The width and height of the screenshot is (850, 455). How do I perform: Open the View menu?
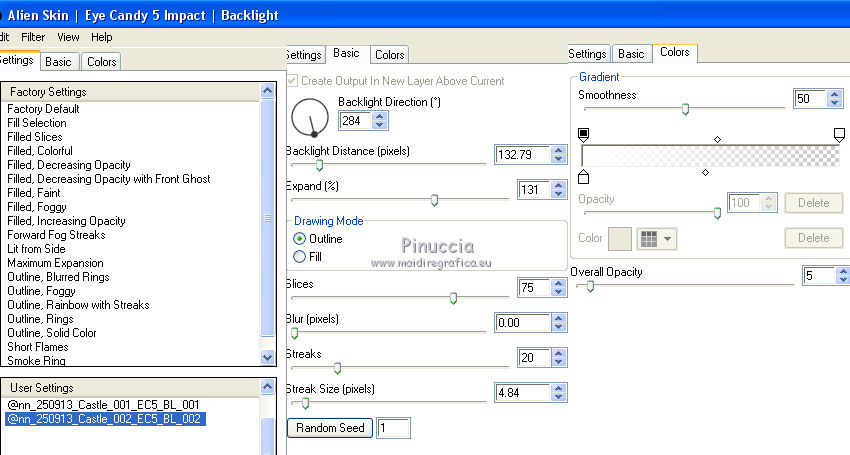[68, 37]
